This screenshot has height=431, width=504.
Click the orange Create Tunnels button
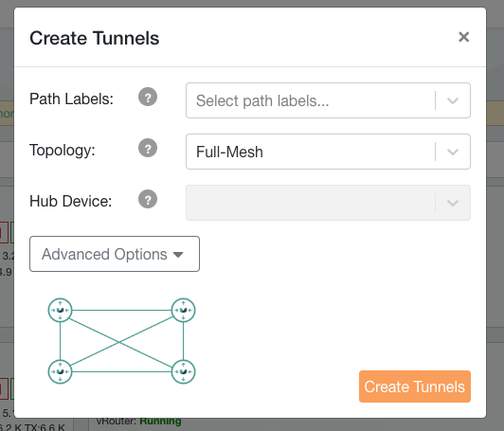coord(415,386)
